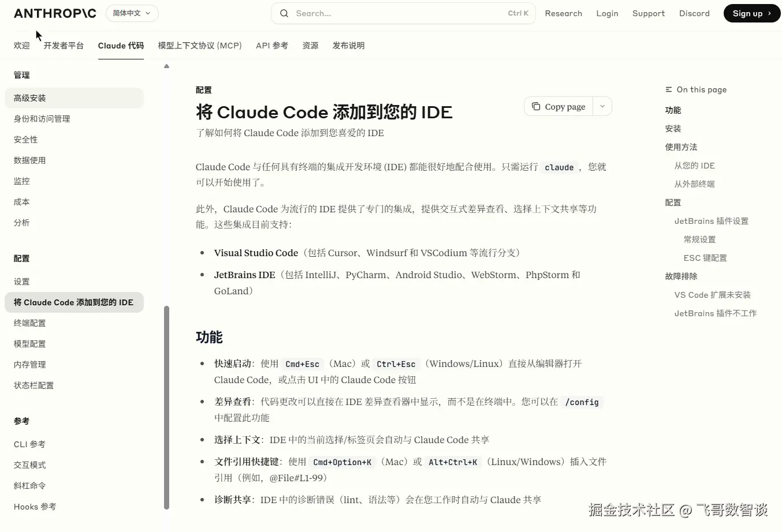The image size is (782, 532).
Task: Click the Research link
Action: pos(564,13)
